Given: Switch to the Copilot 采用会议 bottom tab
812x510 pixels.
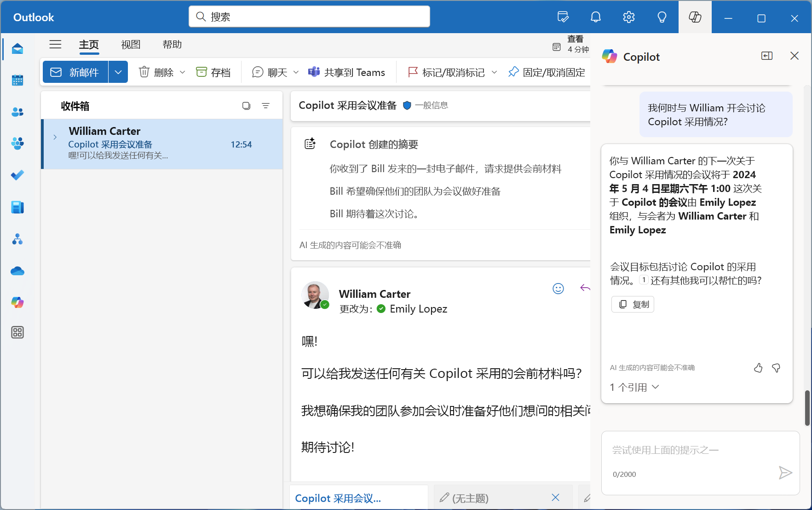Looking at the screenshot, I should [359, 498].
